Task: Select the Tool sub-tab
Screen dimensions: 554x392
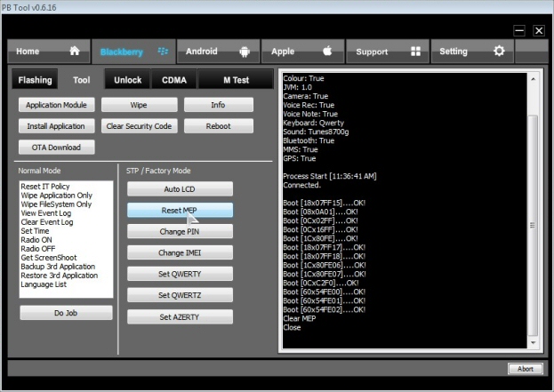Action: 82,80
